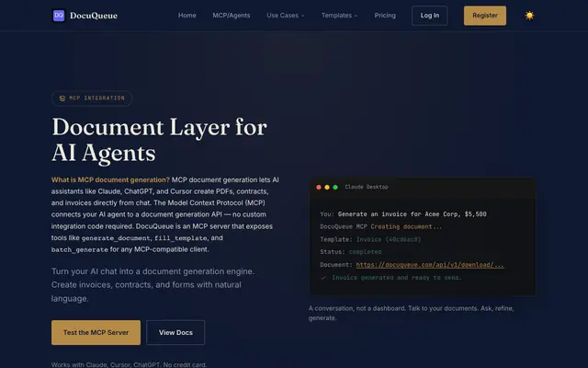This screenshot has width=588, height=368.
Task: Click the View Docs button
Action: point(175,332)
